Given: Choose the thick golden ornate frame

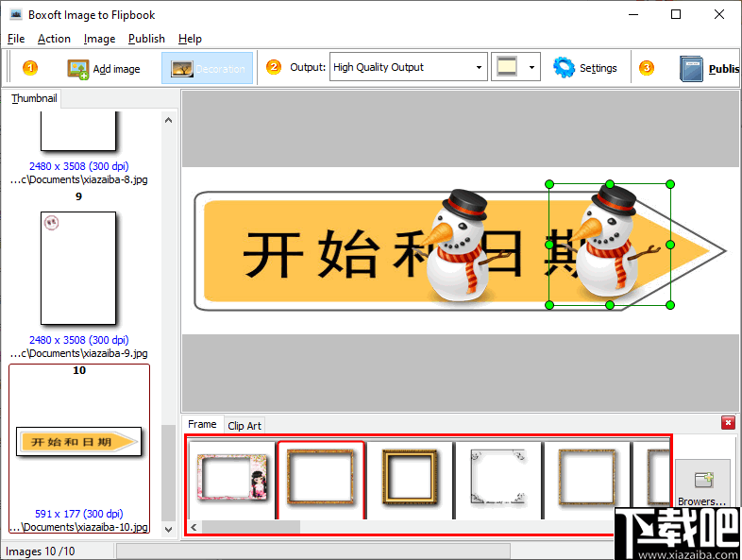Looking at the screenshot, I should [410, 477].
